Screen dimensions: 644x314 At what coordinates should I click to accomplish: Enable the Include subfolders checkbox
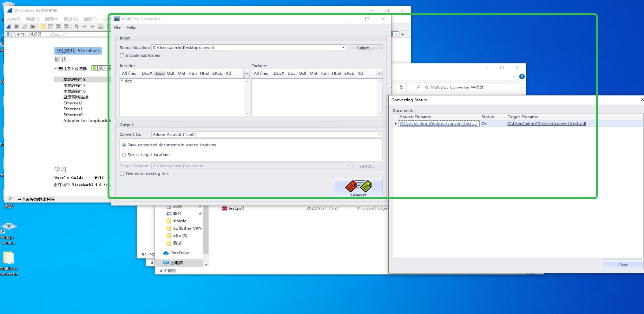(122, 56)
